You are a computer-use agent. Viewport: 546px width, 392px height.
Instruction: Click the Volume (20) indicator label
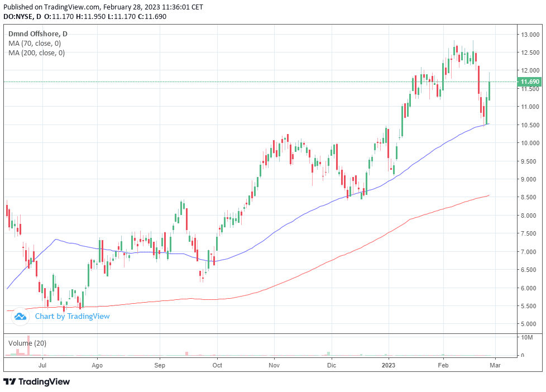(27, 343)
